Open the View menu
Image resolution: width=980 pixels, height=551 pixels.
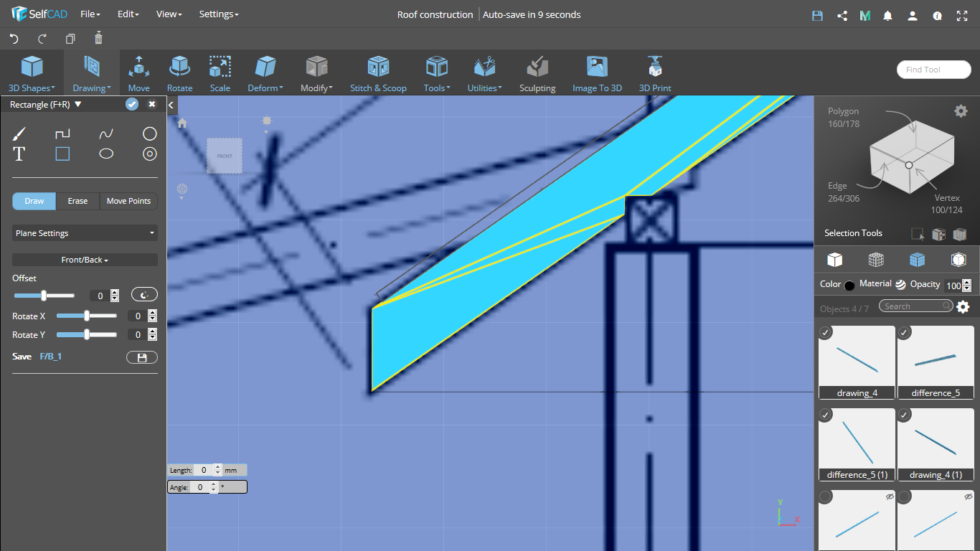coord(169,14)
